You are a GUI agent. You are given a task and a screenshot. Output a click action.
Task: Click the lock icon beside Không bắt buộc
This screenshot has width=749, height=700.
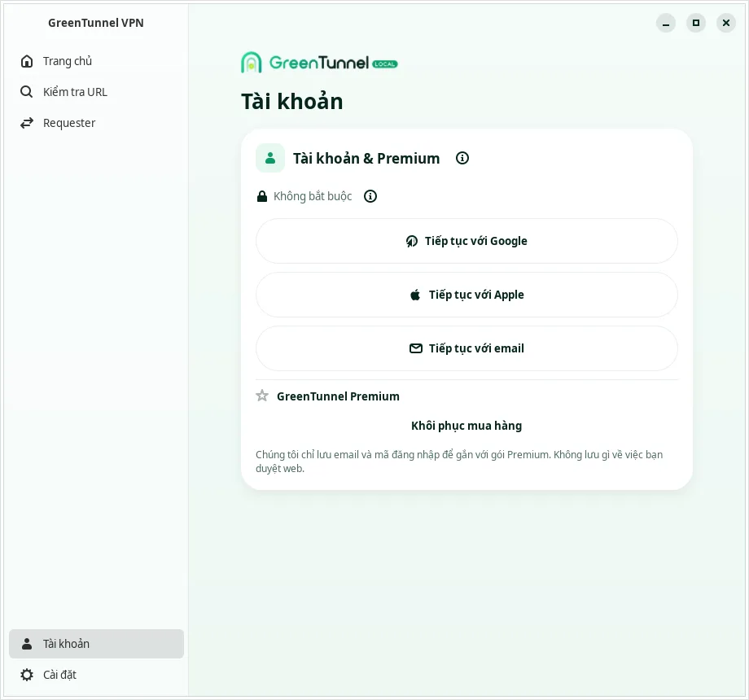click(262, 196)
